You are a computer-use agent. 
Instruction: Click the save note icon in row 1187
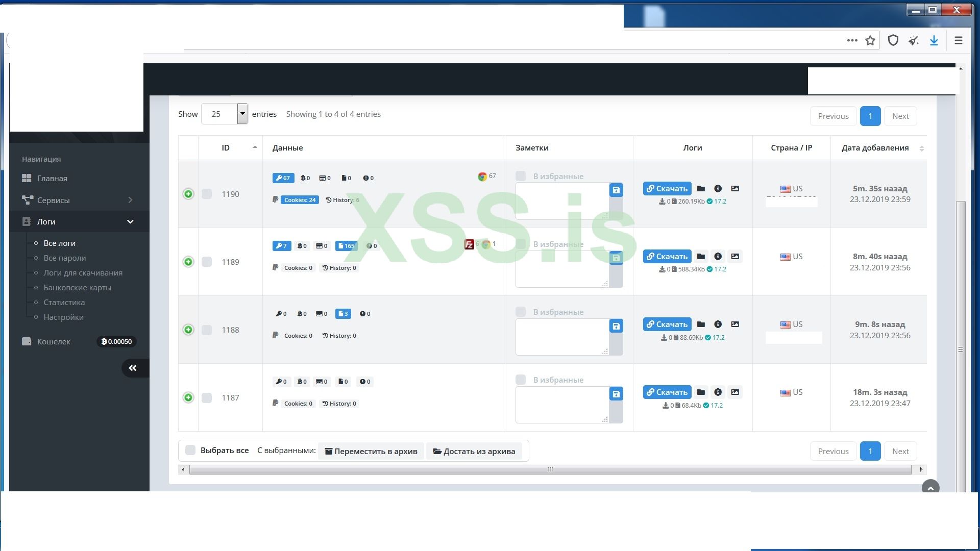616,394
